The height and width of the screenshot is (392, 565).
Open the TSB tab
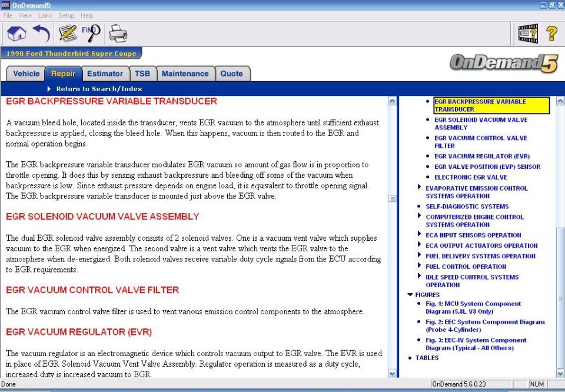pos(142,74)
